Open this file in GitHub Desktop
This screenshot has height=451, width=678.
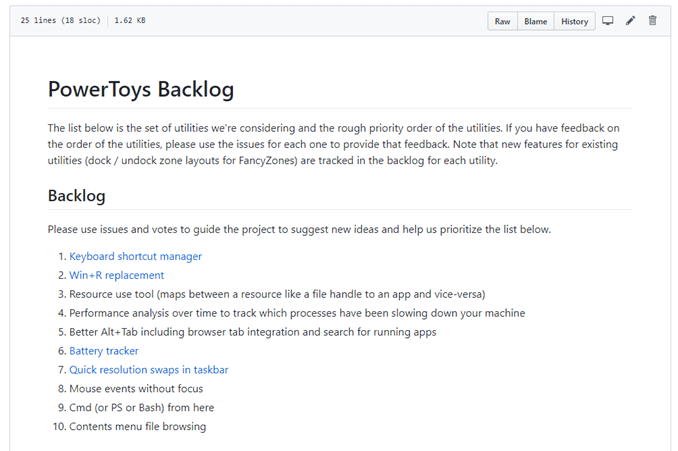pyautogui.click(x=607, y=21)
